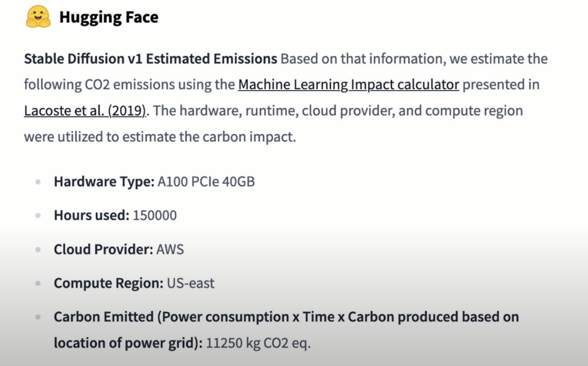Click the Stable Diffusion v1 Estimated Emissions heading

(151, 58)
